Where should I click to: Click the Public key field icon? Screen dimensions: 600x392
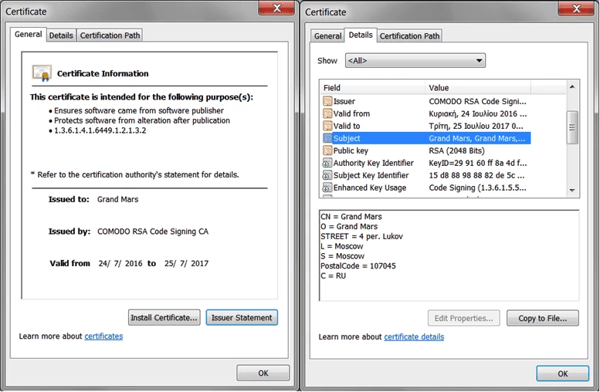pos(327,150)
